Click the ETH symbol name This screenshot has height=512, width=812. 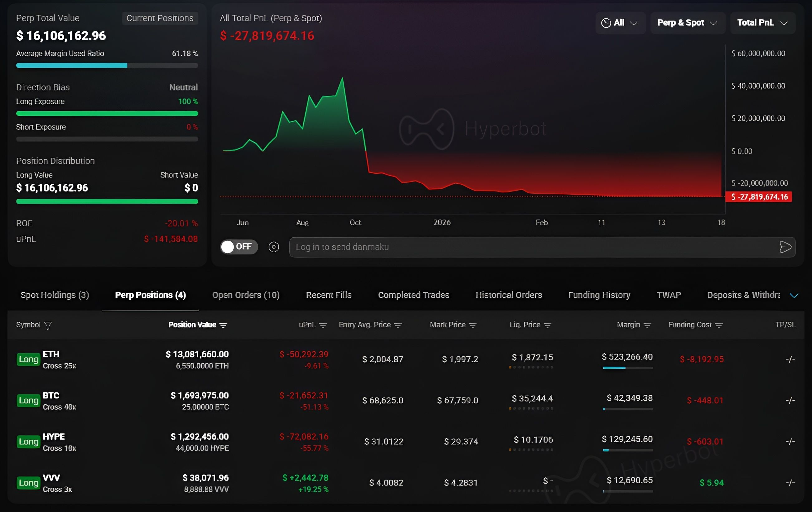coord(51,355)
